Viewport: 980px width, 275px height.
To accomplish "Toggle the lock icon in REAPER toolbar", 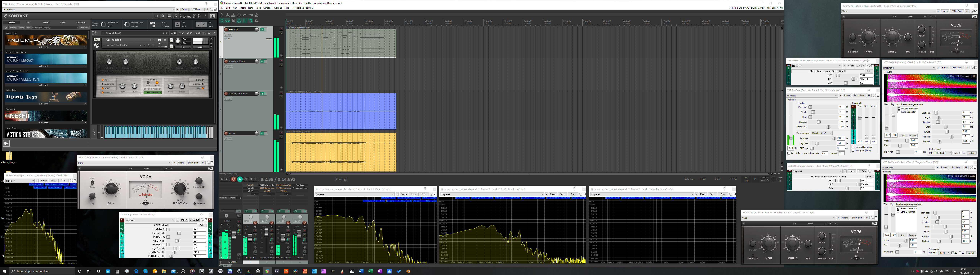I will 256,20.
